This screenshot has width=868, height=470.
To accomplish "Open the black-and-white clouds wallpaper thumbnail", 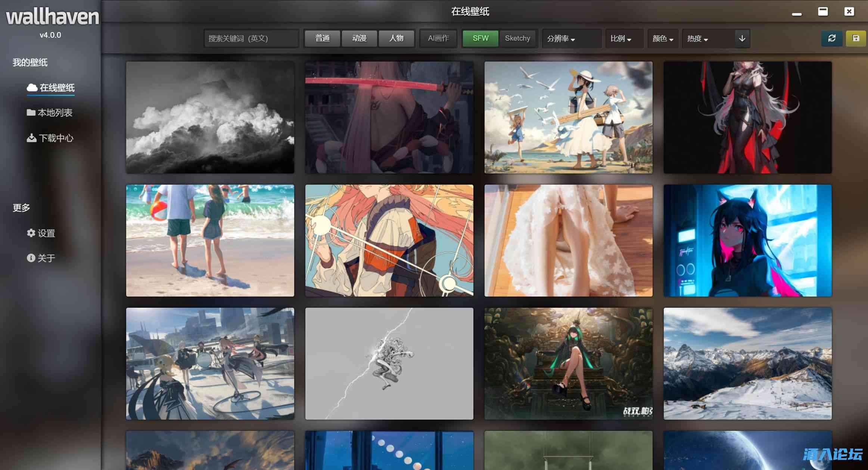I will (x=210, y=117).
